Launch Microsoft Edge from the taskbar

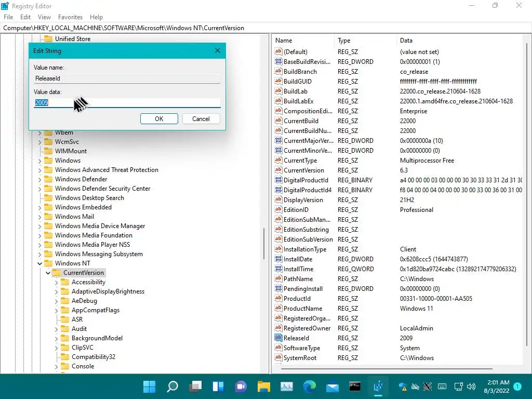[x=310, y=386]
